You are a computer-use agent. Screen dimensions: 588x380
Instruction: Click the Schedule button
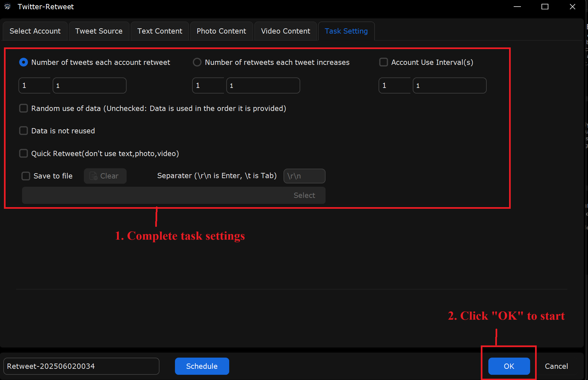[202, 366]
